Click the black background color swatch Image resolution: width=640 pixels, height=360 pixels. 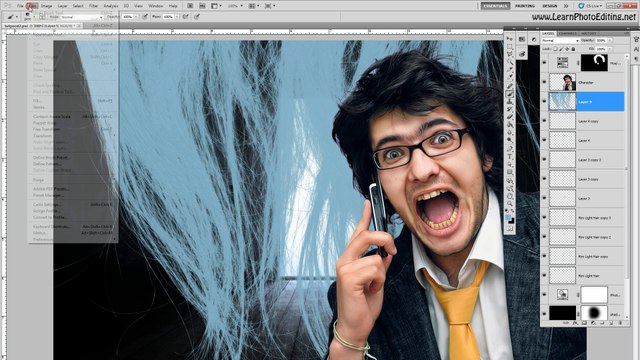512,221
